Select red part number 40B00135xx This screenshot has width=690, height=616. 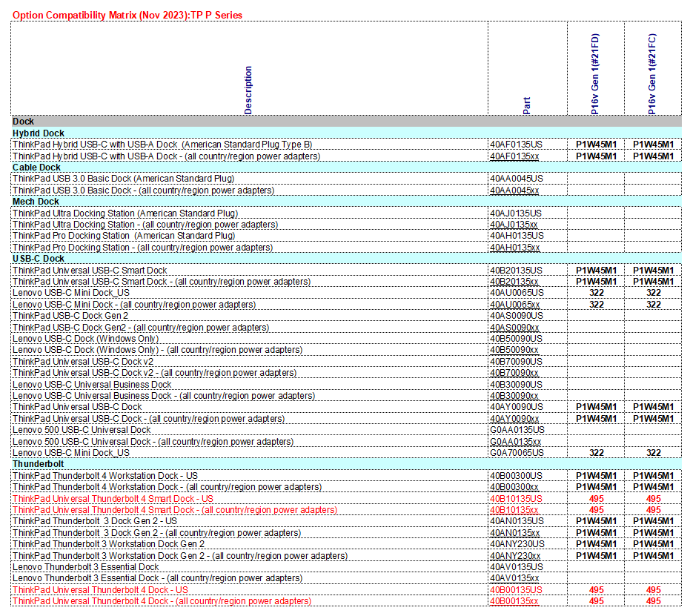pyautogui.click(x=514, y=601)
